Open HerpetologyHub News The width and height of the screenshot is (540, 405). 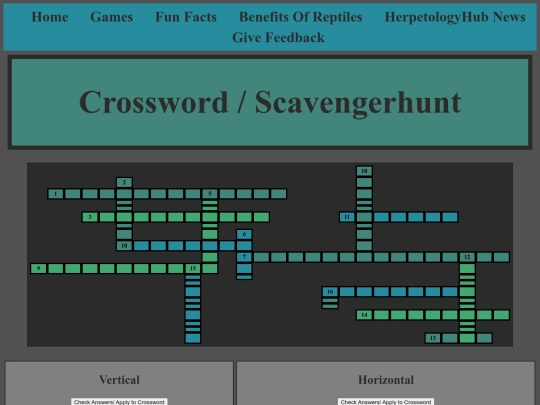[x=455, y=17]
